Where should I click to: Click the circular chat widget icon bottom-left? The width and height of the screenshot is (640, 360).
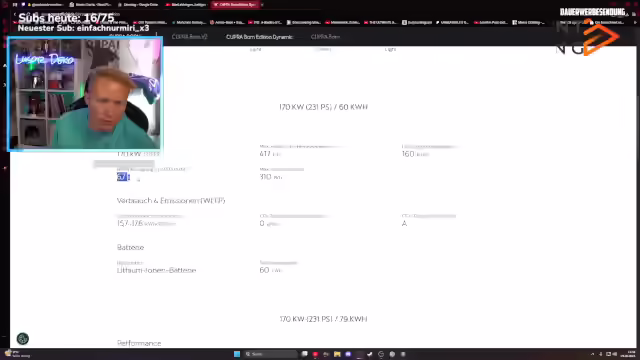click(x=23, y=338)
